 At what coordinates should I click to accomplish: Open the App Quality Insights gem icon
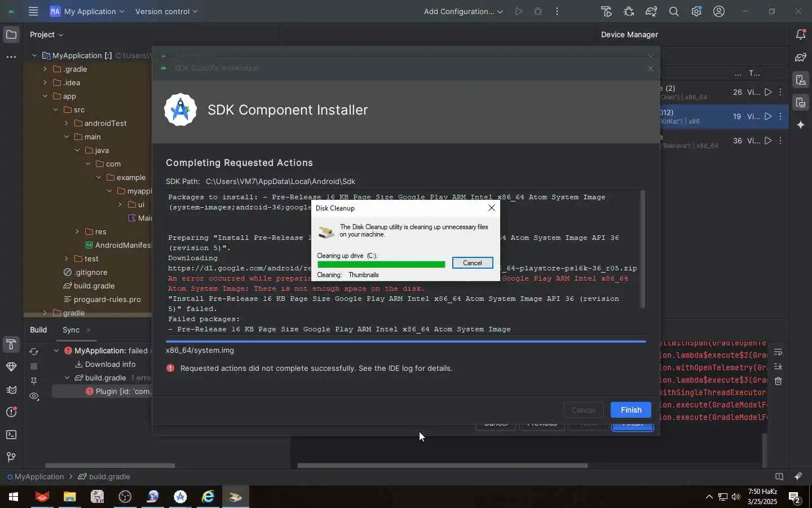11,367
